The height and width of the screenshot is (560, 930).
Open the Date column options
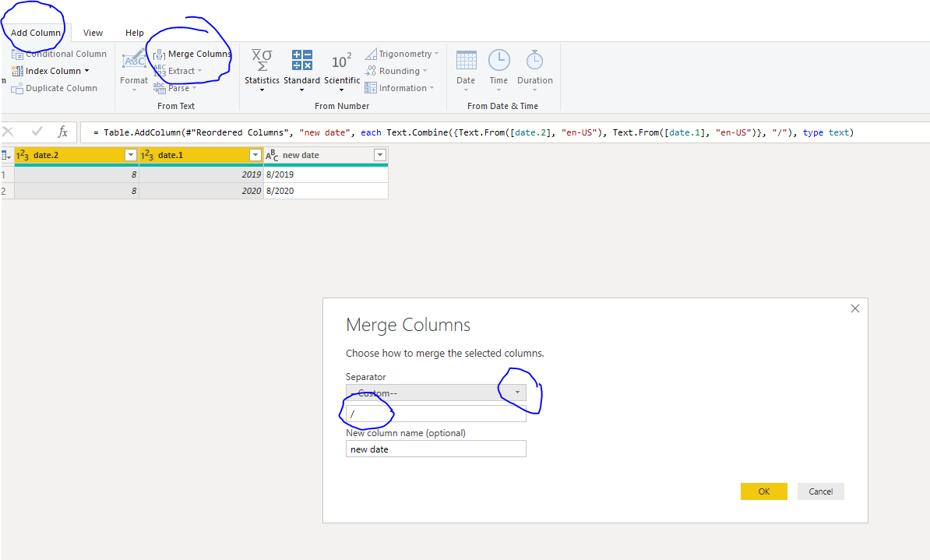[466, 70]
